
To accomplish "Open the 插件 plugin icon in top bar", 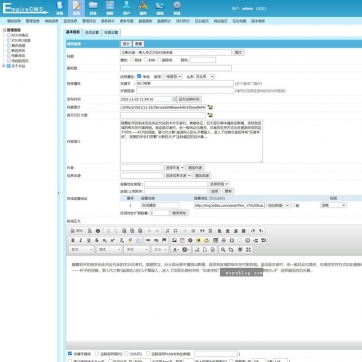I will click(143, 8).
